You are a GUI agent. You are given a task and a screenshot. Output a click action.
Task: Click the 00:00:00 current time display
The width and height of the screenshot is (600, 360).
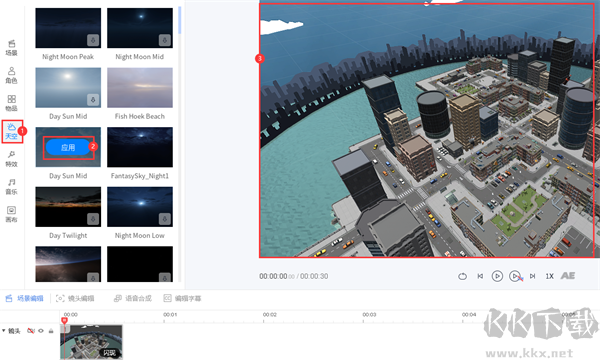pyautogui.click(x=273, y=276)
